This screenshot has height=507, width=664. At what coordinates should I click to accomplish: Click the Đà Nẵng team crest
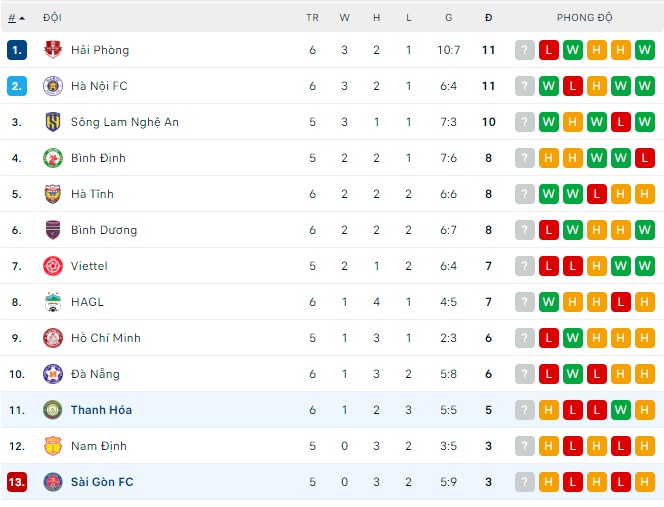point(53,374)
